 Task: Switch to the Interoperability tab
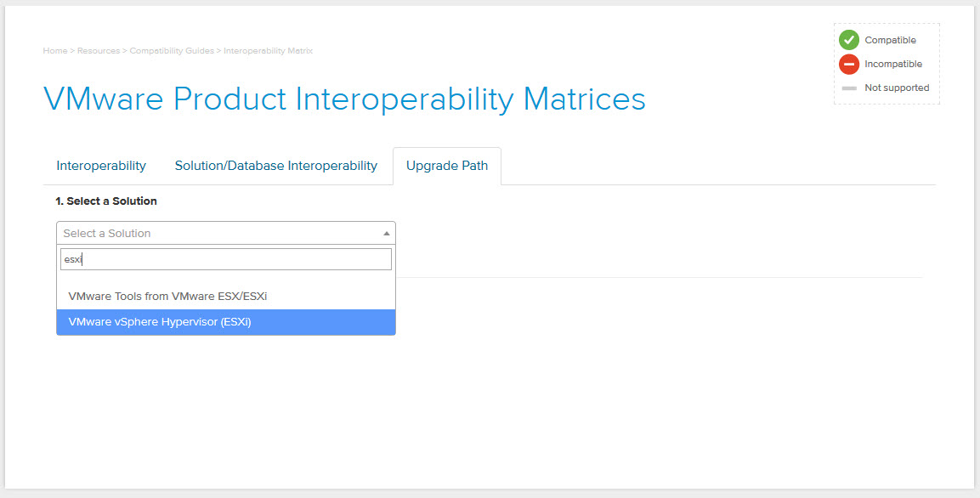pyautogui.click(x=101, y=166)
